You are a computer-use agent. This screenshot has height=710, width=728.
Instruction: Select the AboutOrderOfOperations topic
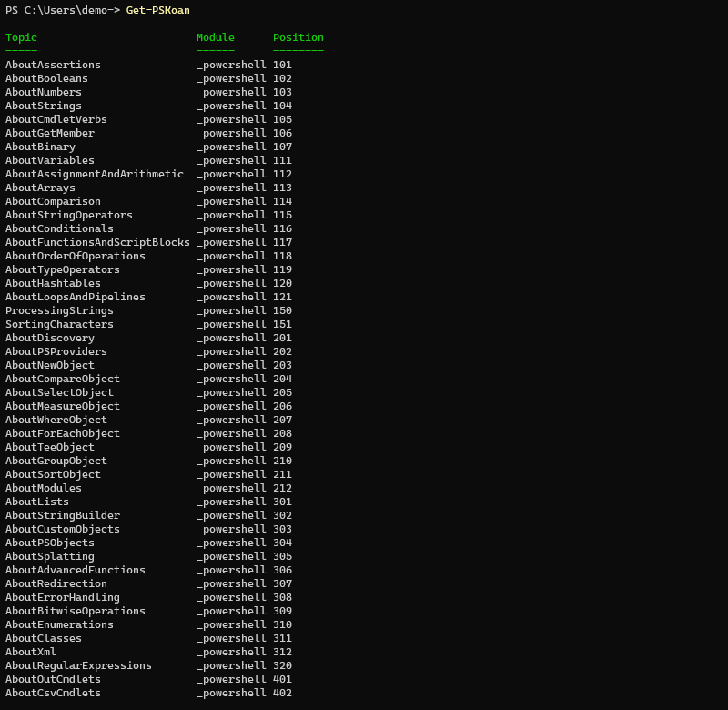(76, 256)
